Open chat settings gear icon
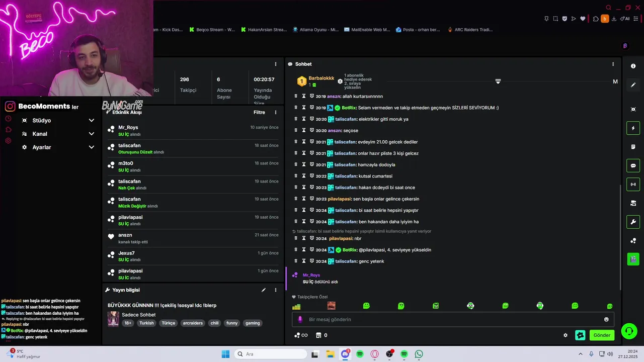Viewport: 644px width, 362px height. click(x=566, y=335)
